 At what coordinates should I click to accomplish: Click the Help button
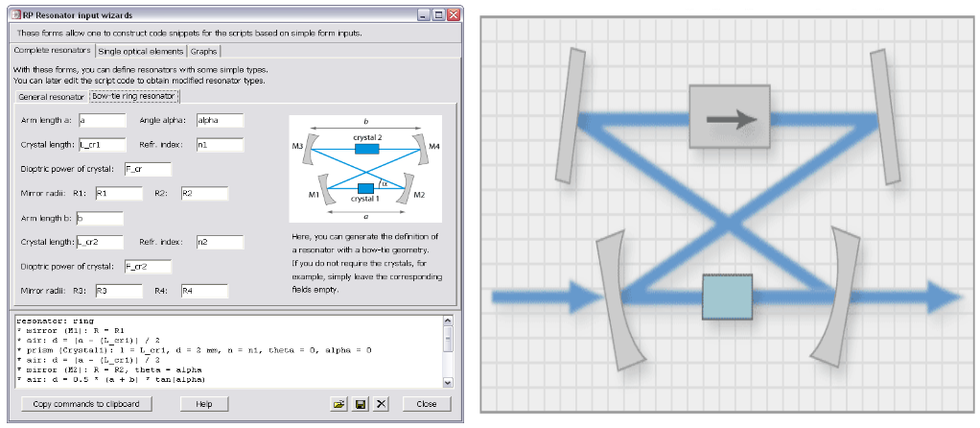[203, 404]
